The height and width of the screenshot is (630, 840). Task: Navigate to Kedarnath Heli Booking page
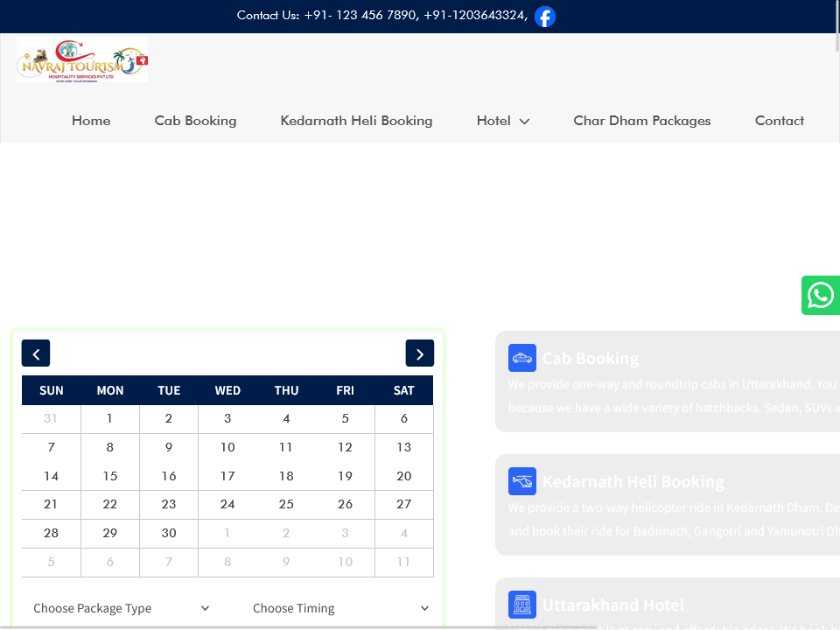[356, 121]
